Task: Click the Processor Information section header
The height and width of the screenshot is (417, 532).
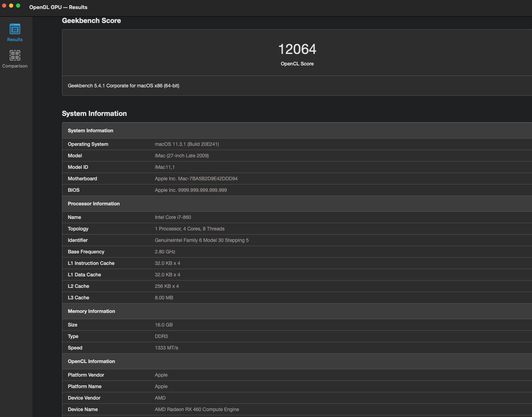Action: click(94, 204)
